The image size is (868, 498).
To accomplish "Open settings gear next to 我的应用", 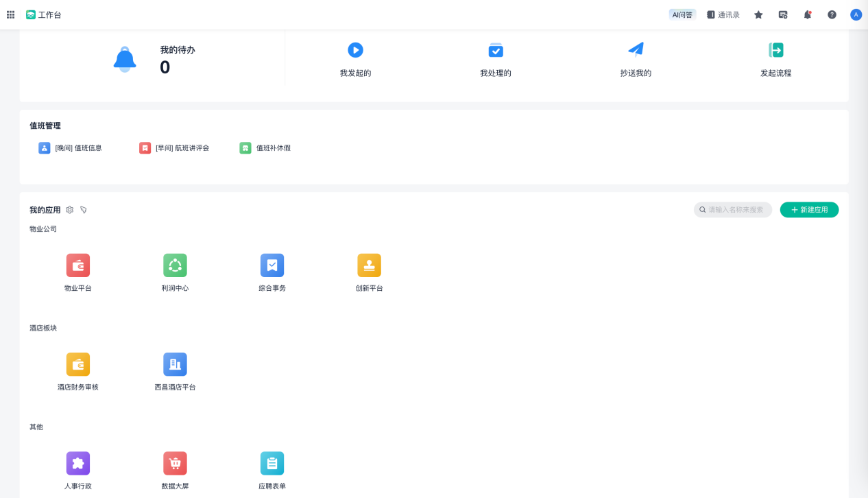I will (x=69, y=210).
